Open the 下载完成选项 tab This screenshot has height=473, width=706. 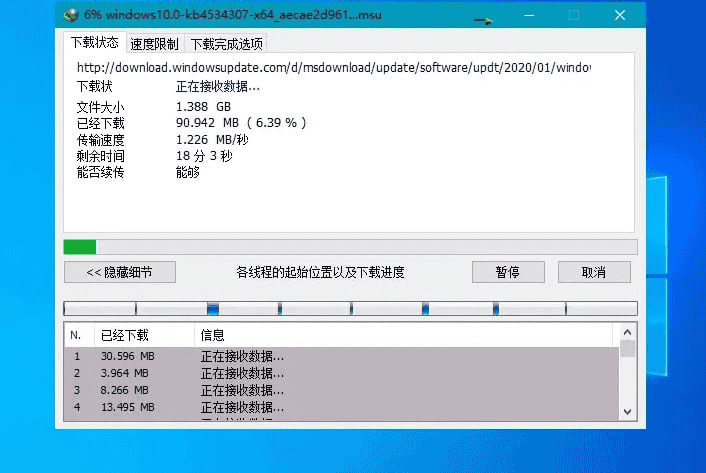227,44
